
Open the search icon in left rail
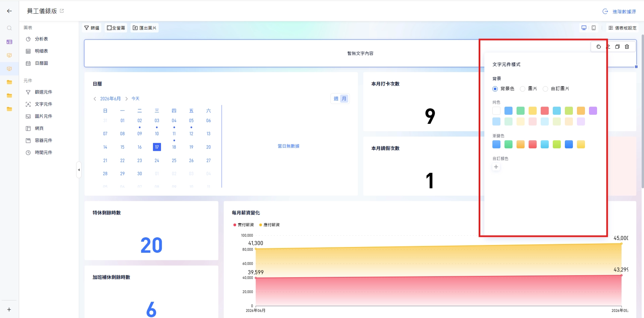[x=9, y=28]
